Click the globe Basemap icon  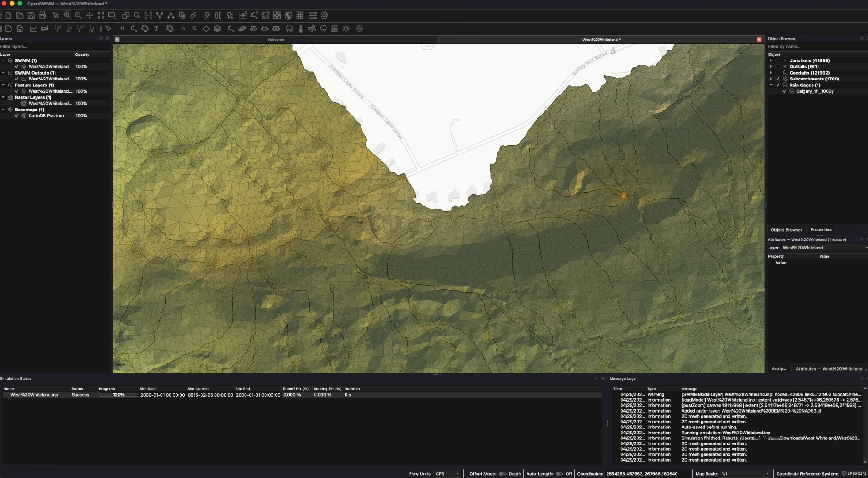click(288, 15)
